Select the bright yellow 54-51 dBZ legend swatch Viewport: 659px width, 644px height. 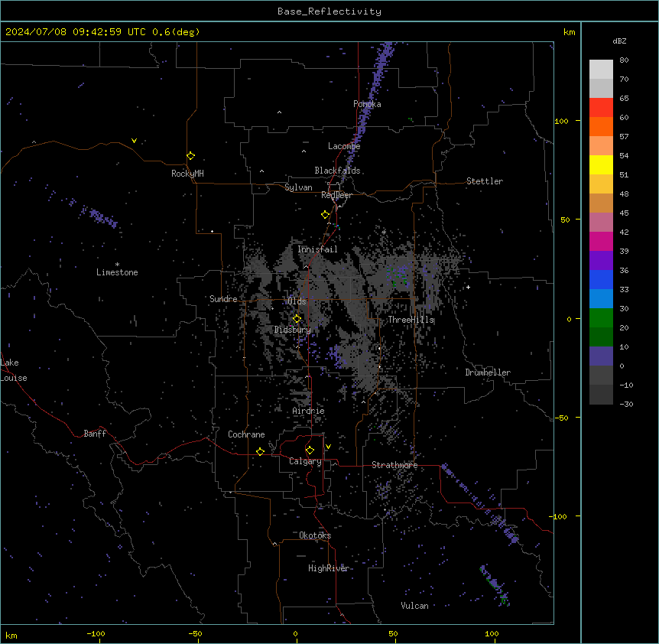[x=601, y=165]
